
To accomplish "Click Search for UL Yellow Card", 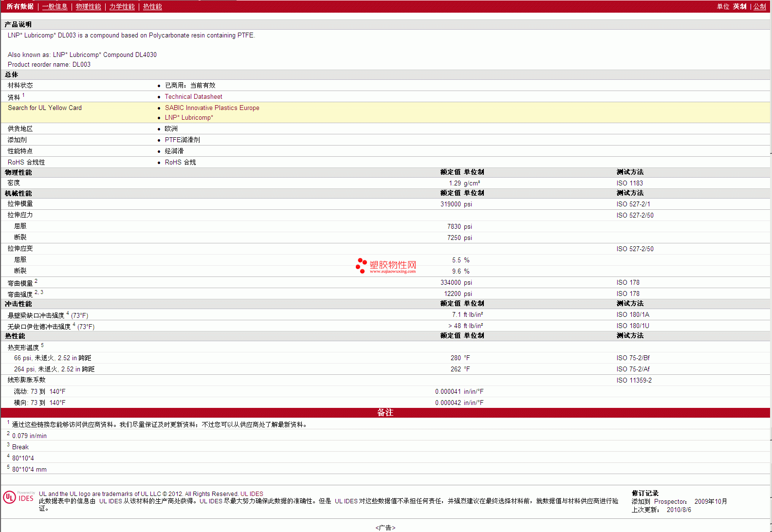I will click(45, 108).
